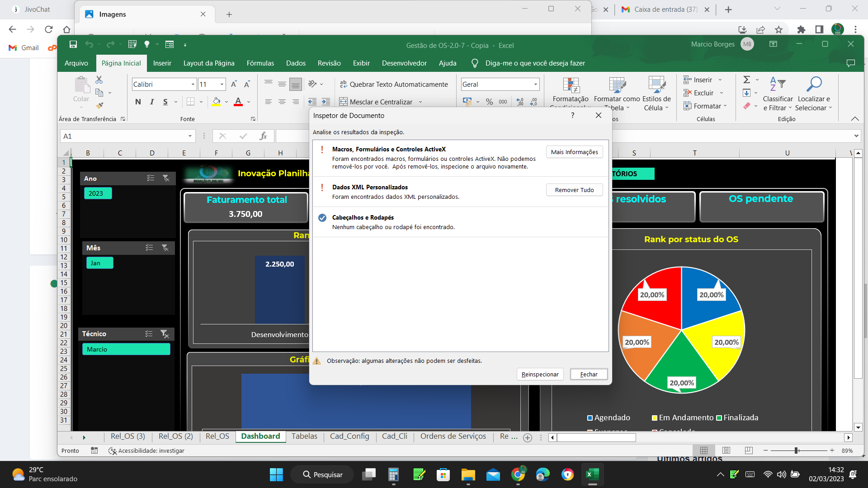Toggle Underline formatting (S)
Image resolution: width=868 pixels, height=488 pixels.
point(165,102)
